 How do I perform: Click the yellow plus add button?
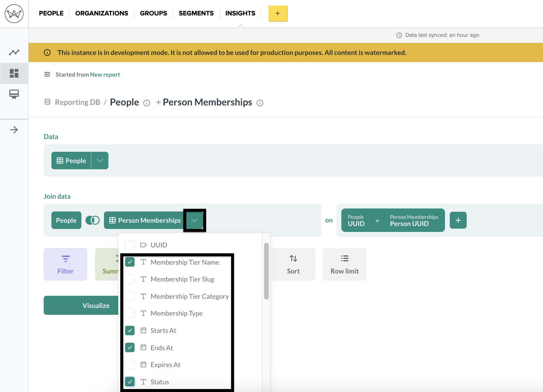click(278, 13)
